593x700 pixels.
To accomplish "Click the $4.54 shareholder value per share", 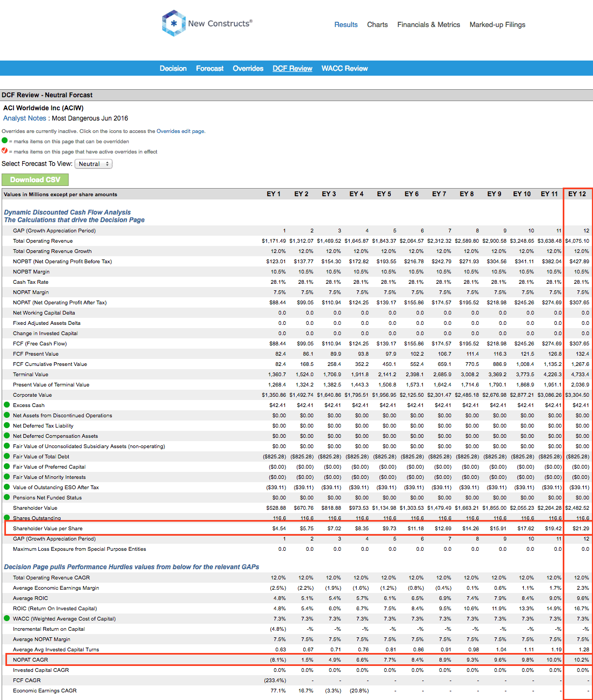I will point(279,528).
